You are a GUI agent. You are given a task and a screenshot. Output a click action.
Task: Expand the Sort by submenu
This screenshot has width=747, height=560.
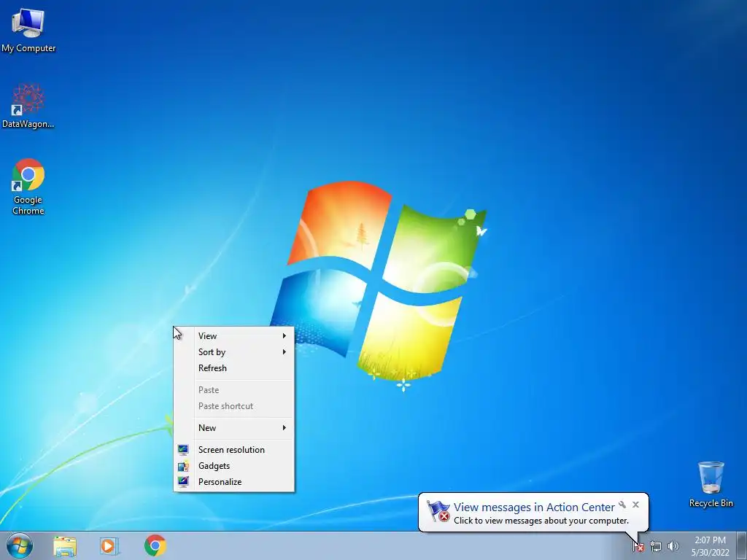[x=234, y=352]
